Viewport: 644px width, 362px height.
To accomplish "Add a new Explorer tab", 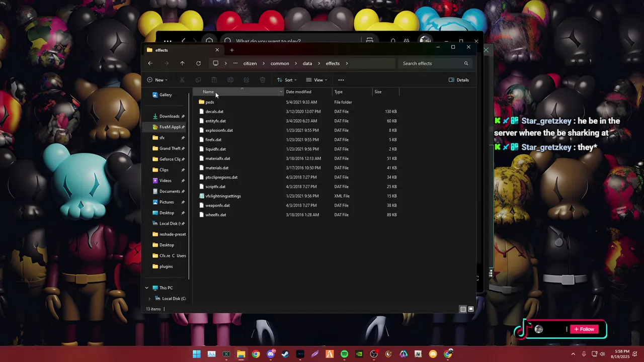I will coord(232,50).
